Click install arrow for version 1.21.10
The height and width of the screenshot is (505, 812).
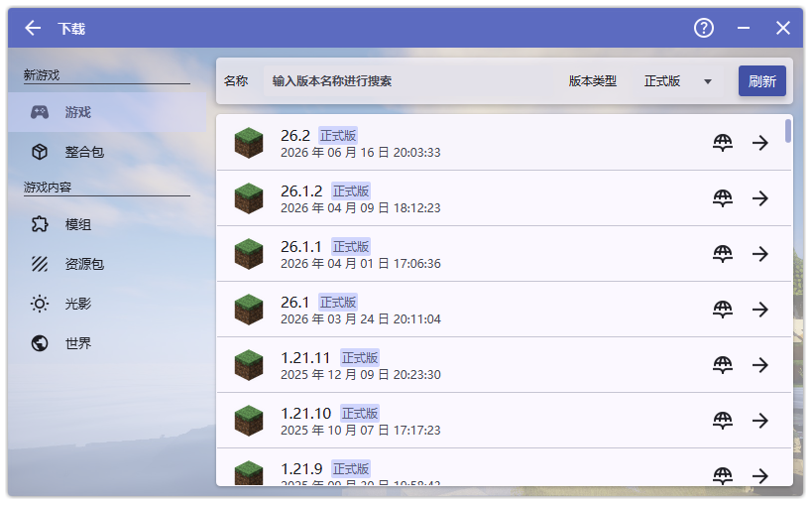pyautogui.click(x=760, y=421)
